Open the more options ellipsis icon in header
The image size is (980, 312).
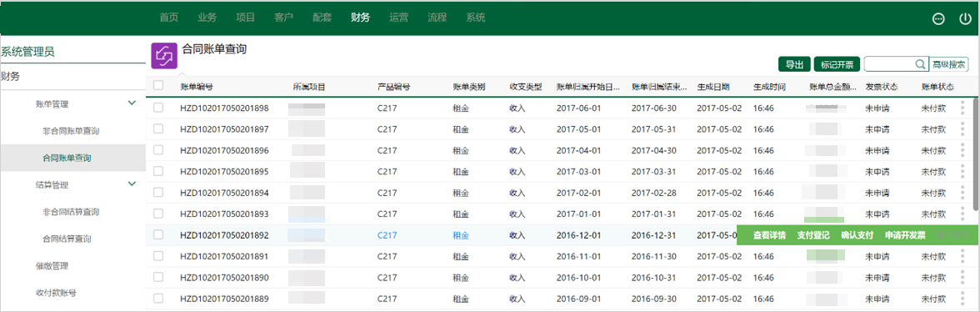tap(938, 18)
